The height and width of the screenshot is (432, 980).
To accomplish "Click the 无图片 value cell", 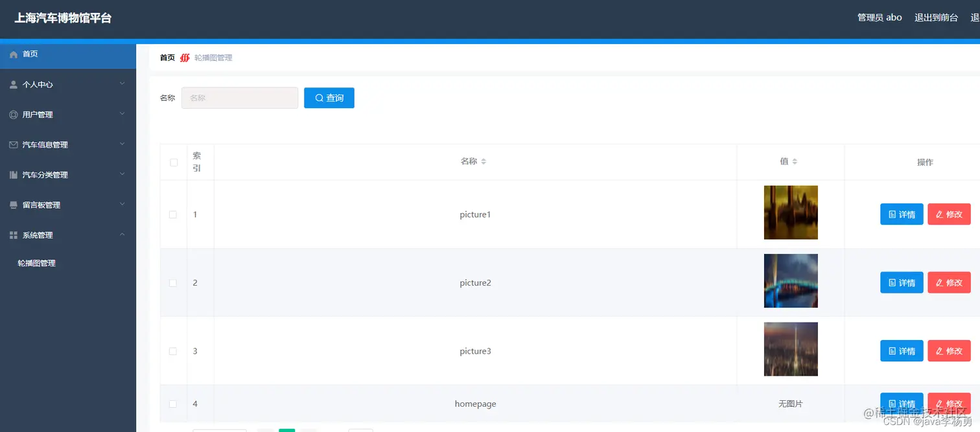I will point(791,404).
